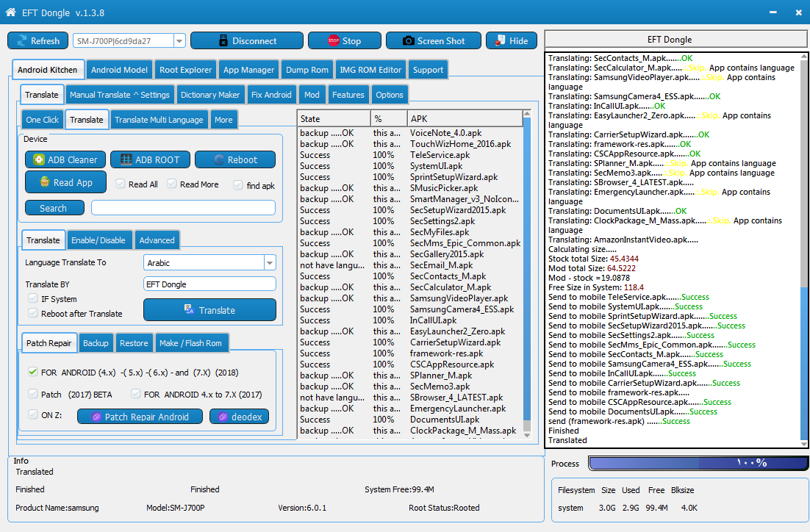Sort by the State column header

(x=334, y=119)
